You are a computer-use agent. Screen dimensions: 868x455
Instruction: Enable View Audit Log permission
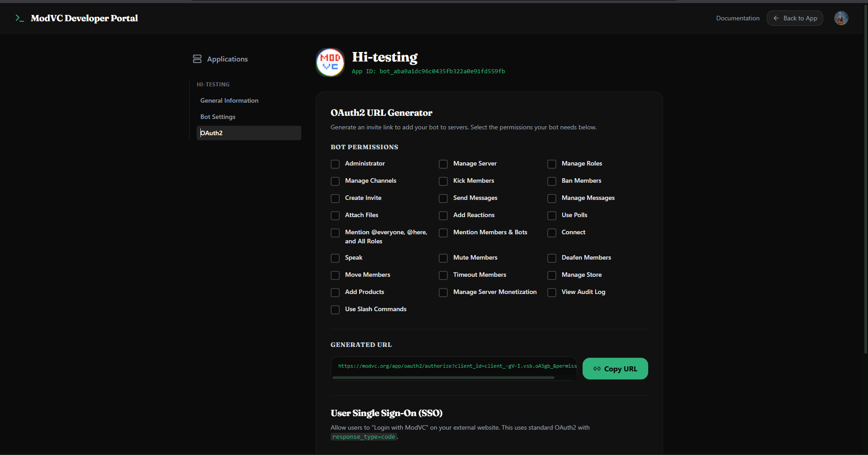tap(552, 292)
